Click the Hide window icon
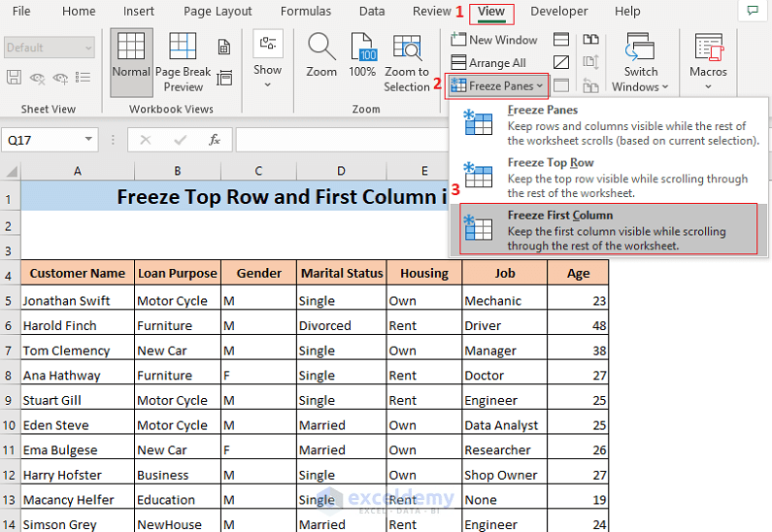Image resolution: width=772 pixels, height=532 pixels. point(561,62)
